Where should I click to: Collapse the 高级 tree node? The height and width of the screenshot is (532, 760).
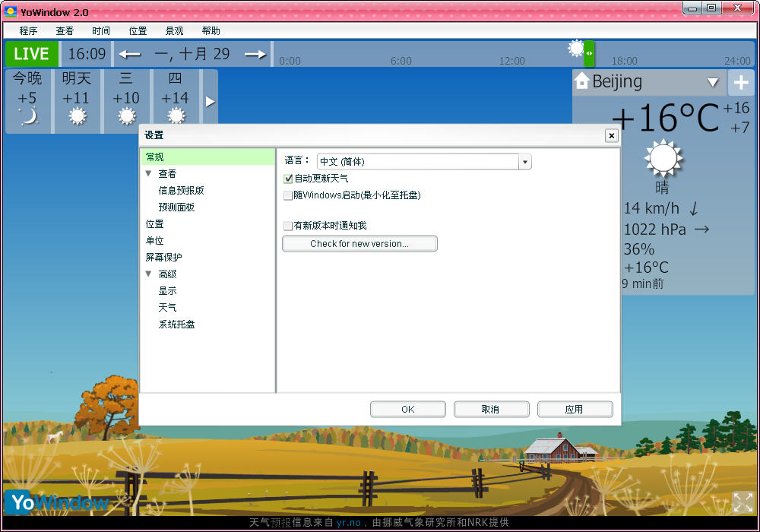(x=148, y=274)
